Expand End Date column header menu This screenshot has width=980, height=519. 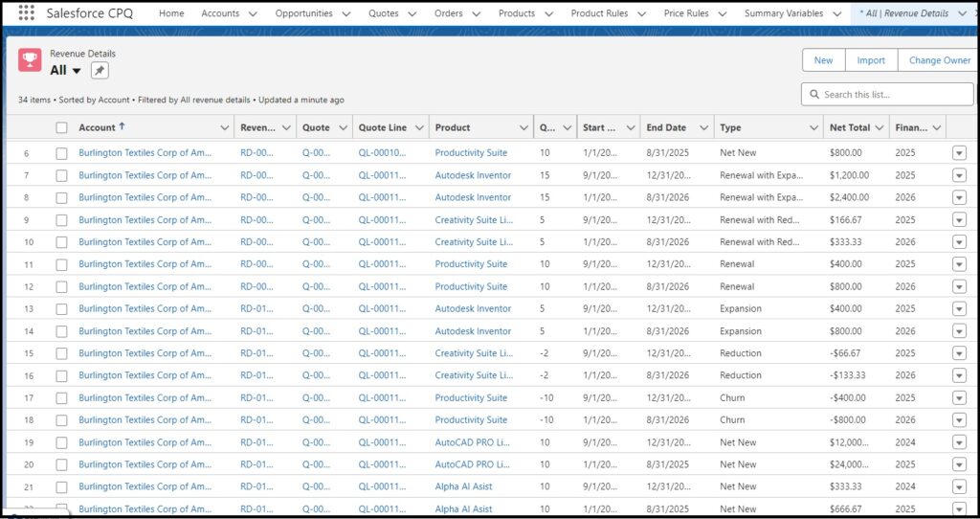703,127
